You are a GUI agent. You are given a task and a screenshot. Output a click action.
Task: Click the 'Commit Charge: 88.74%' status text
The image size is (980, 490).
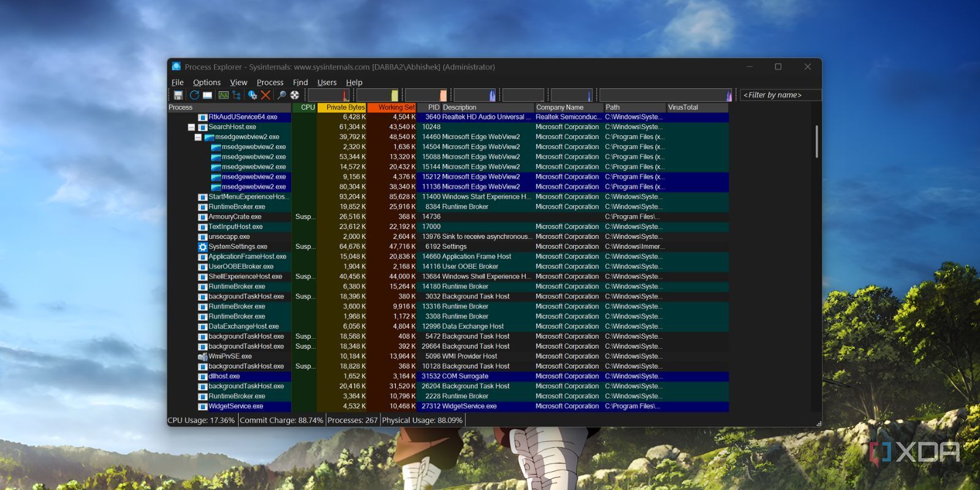pos(281,420)
